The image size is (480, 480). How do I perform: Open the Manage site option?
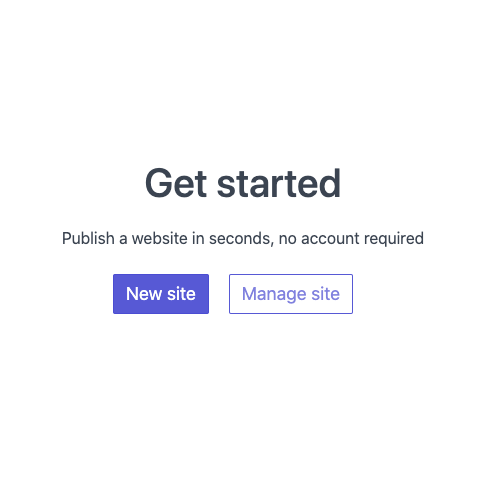291,294
